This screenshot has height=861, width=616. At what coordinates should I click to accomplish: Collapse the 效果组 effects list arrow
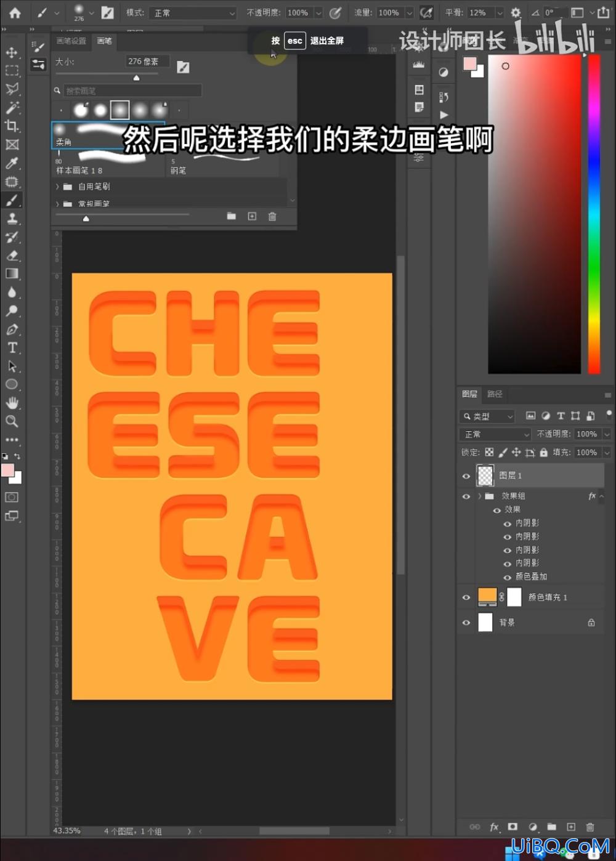pyautogui.click(x=601, y=496)
